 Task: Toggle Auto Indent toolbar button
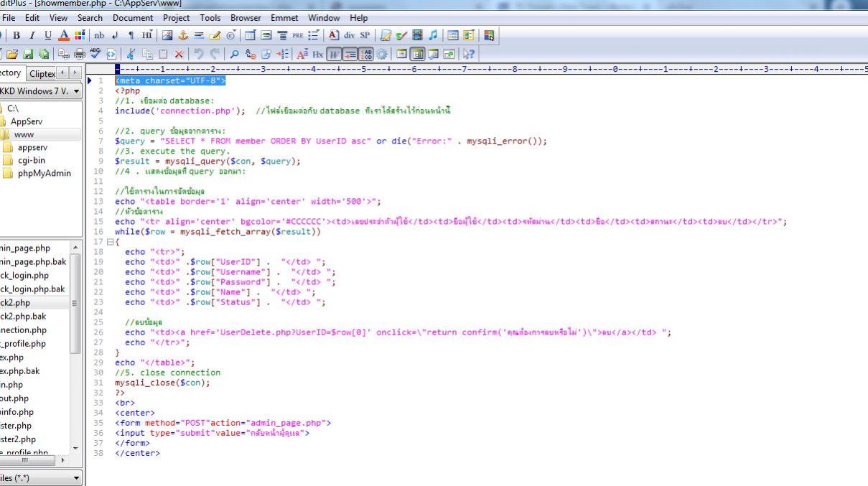[350, 54]
